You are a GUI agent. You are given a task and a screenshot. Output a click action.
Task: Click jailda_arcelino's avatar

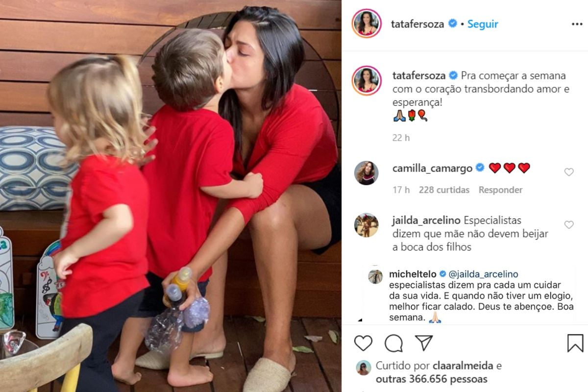tap(367, 225)
